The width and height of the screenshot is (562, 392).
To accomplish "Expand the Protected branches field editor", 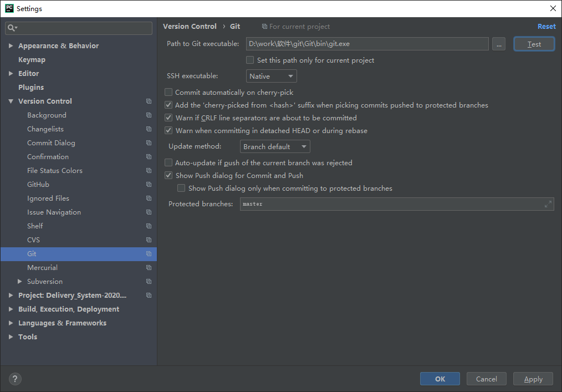I will tap(548, 204).
